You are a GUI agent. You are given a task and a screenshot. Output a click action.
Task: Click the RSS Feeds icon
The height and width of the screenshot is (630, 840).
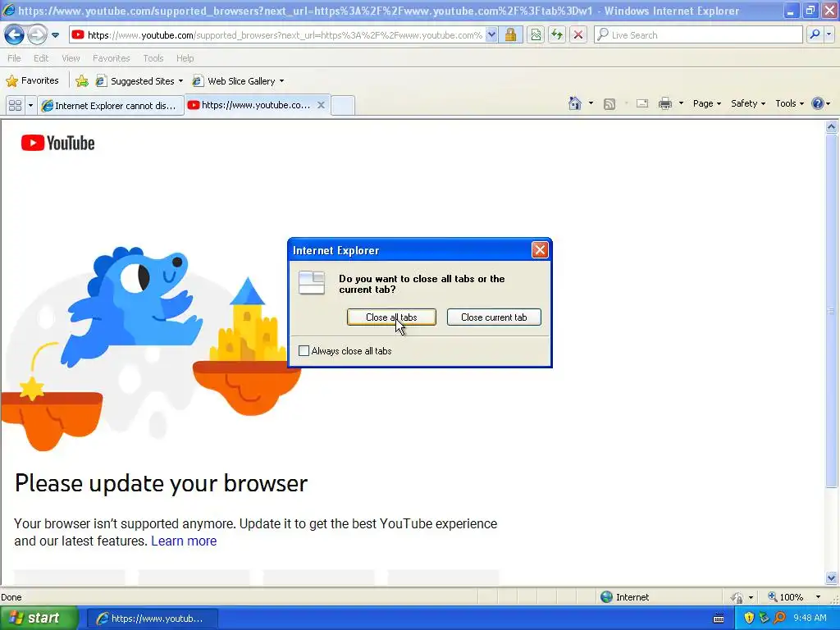click(x=609, y=104)
